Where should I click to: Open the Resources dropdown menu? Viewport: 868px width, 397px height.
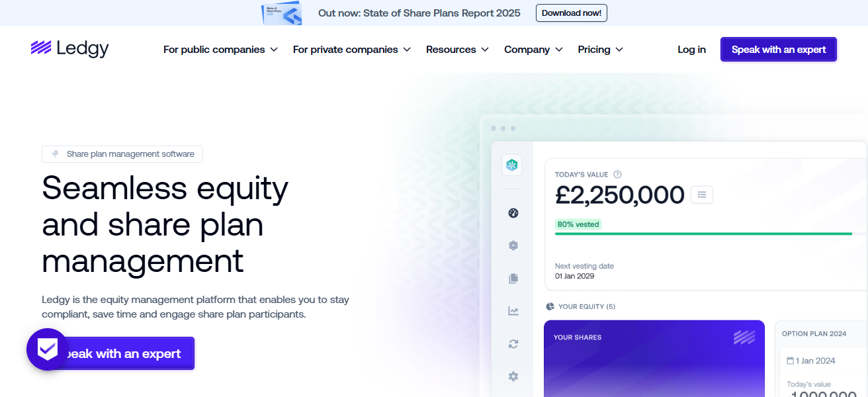click(x=457, y=50)
